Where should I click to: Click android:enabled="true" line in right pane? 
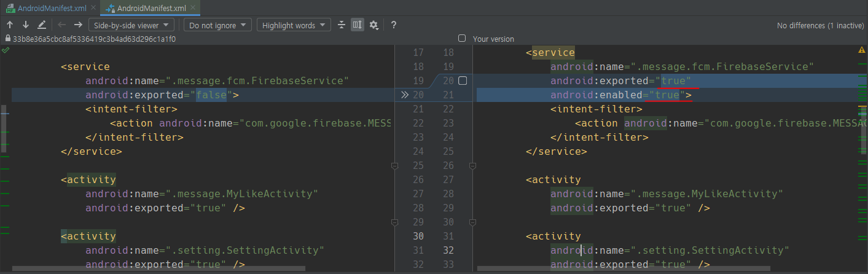click(x=621, y=95)
